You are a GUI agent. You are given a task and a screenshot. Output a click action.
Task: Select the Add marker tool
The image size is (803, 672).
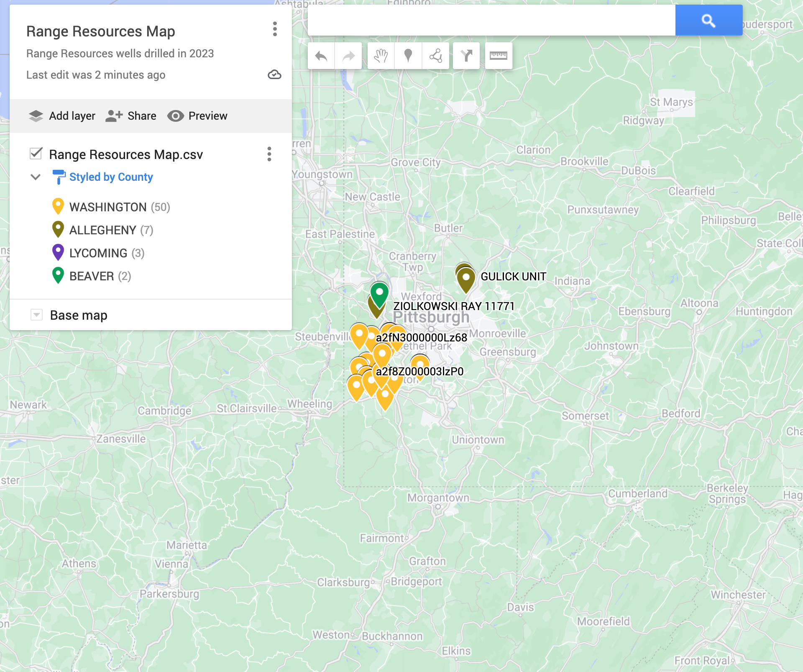(408, 56)
